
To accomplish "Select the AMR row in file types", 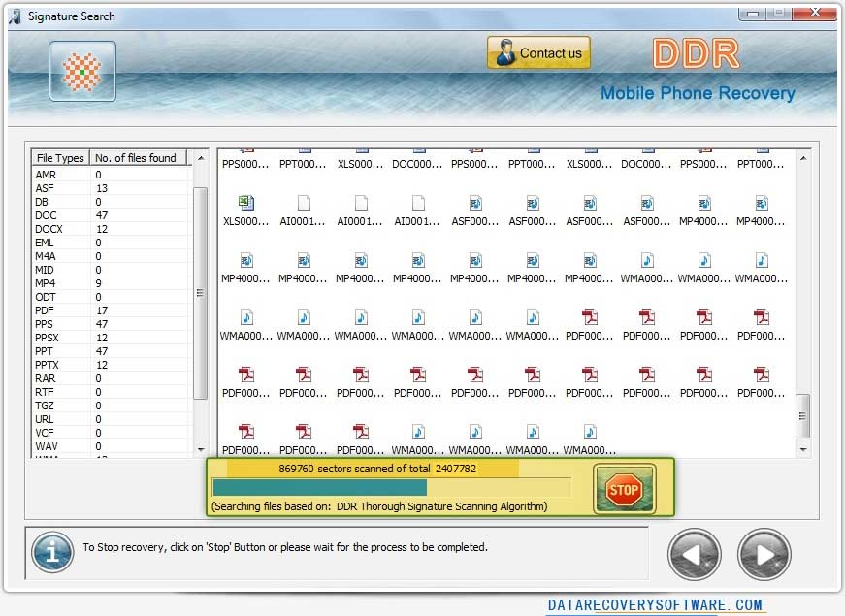I will 112,175.
